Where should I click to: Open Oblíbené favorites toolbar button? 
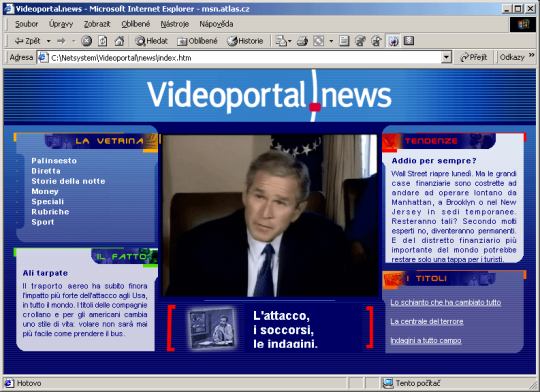coord(197,41)
